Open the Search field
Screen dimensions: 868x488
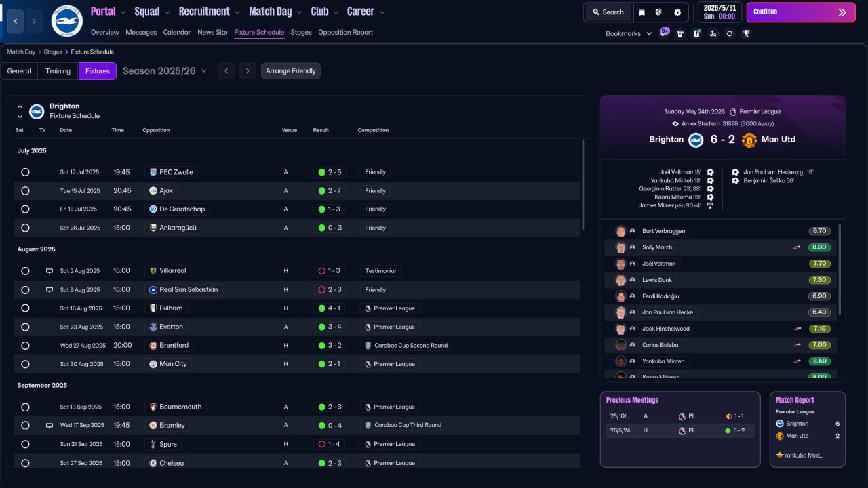click(607, 12)
